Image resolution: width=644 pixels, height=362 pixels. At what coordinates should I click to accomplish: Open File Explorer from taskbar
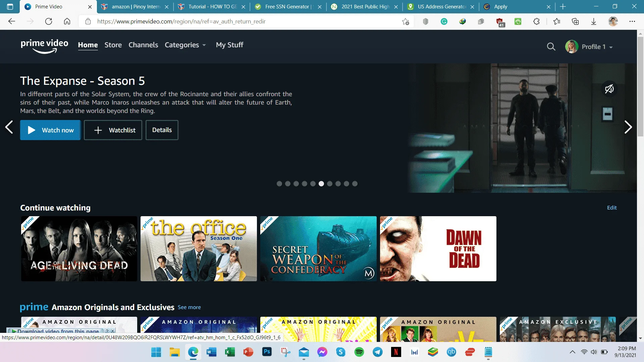[x=174, y=352]
